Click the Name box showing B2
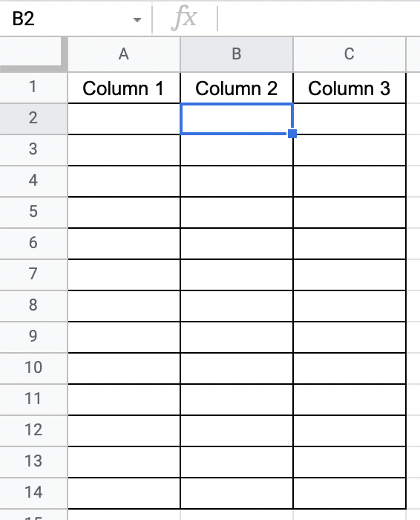The image size is (420, 520). click(76, 19)
